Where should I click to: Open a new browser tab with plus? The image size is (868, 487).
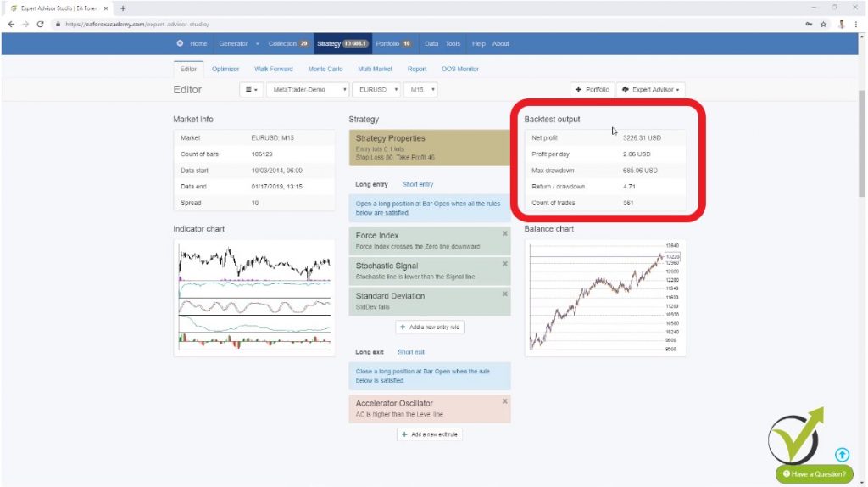tap(123, 8)
